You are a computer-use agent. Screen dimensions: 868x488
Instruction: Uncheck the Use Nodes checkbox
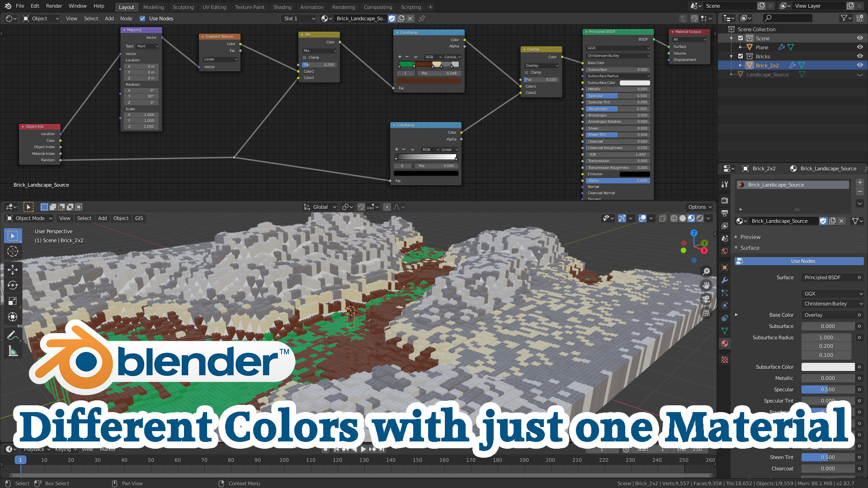click(142, 19)
